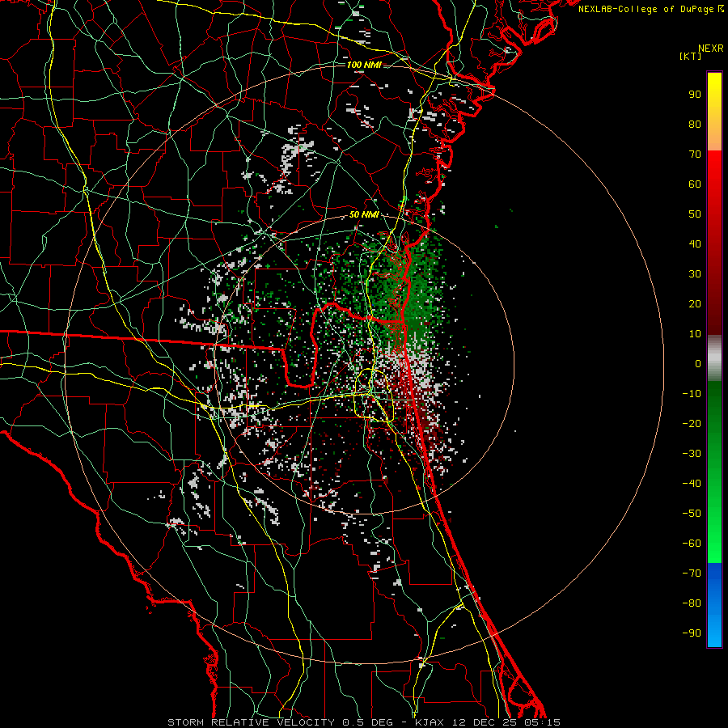Click the -10 value on the velocity scale
This screenshot has width=728, height=728.
[x=692, y=394]
